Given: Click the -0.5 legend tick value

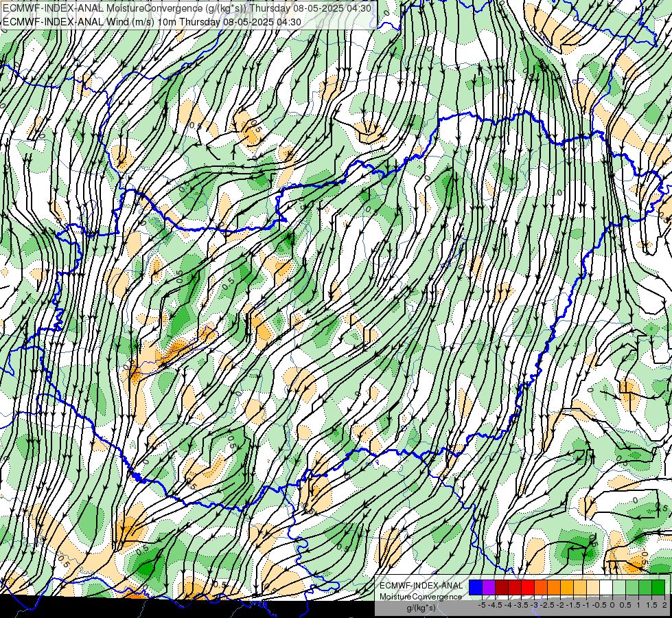Looking at the screenshot, I should click(599, 605).
